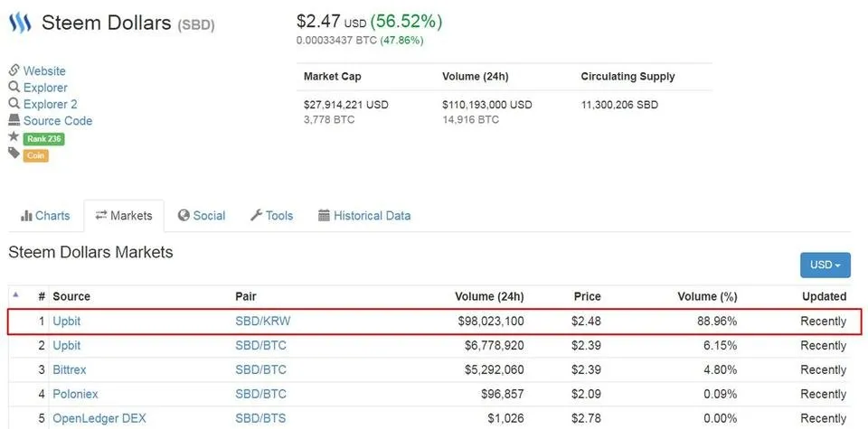Sort by the Pair column header

click(246, 296)
